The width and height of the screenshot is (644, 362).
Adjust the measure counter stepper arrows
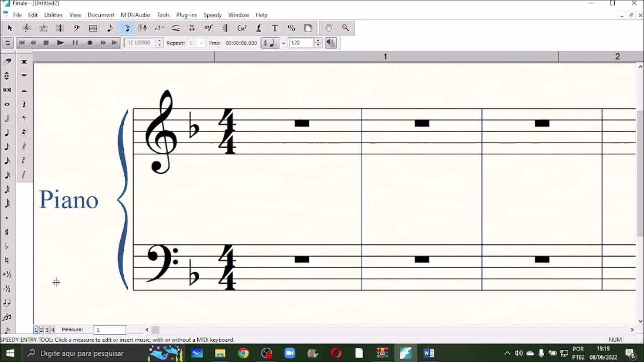tap(160, 43)
